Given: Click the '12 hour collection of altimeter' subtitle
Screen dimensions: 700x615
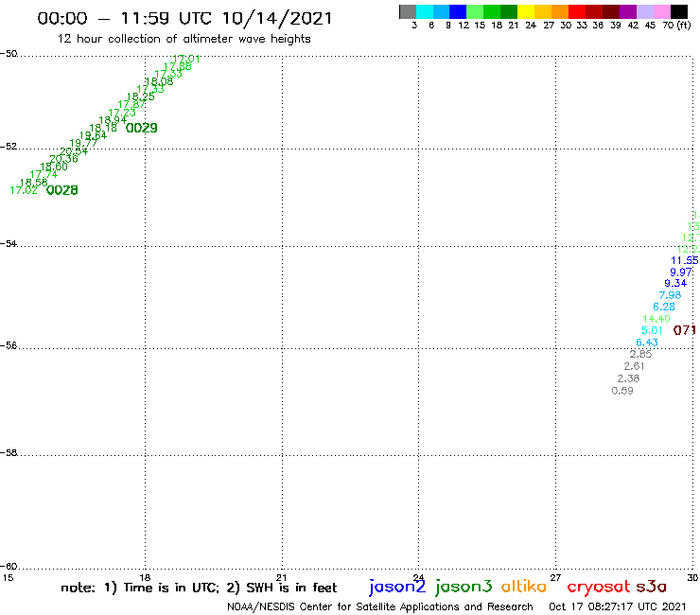Looking at the screenshot, I should click(184, 39).
